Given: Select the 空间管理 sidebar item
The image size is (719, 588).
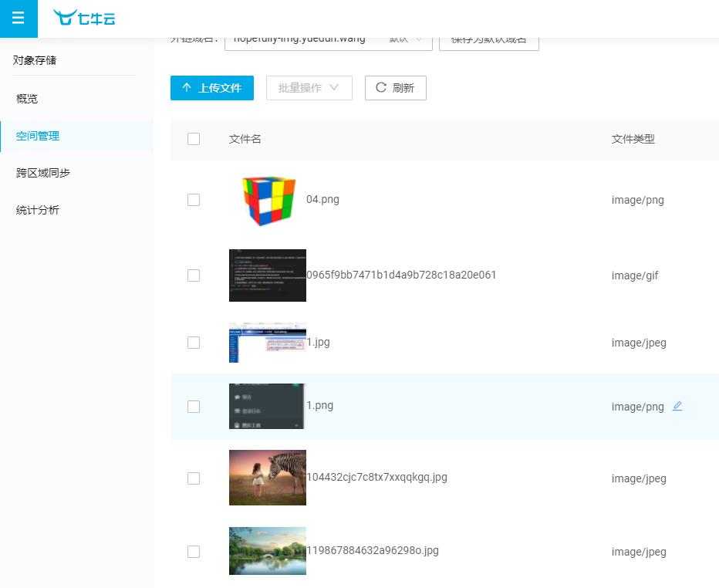Looking at the screenshot, I should tap(37, 135).
